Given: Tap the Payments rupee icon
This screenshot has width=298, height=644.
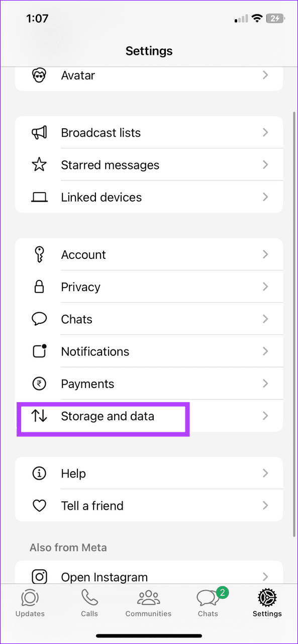Looking at the screenshot, I should pyautogui.click(x=39, y=384).
